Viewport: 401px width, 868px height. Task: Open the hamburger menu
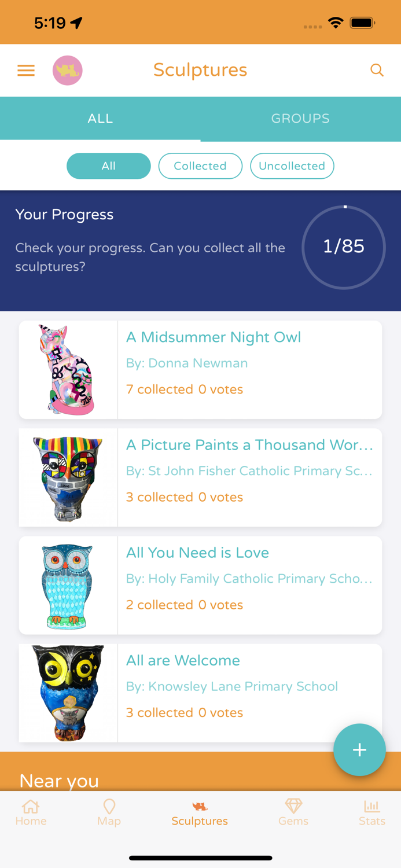coord(26,71)
